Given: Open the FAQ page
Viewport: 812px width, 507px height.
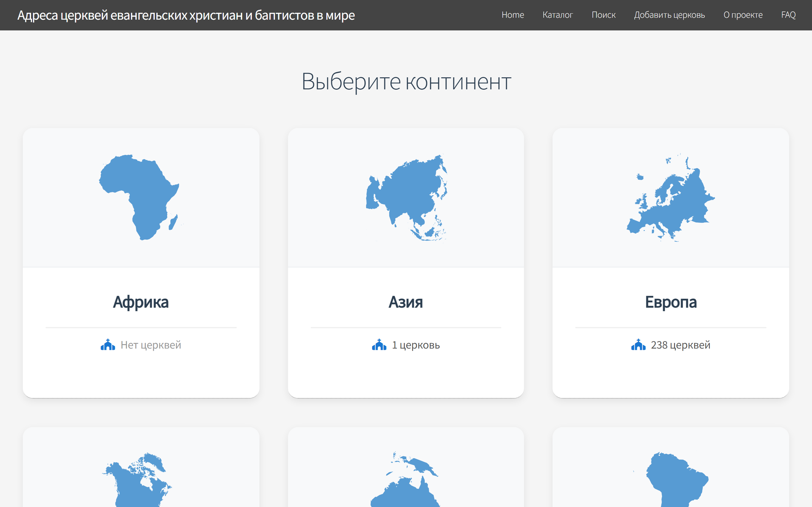Looking at the screenshot, I should click(x=788, y=15).
